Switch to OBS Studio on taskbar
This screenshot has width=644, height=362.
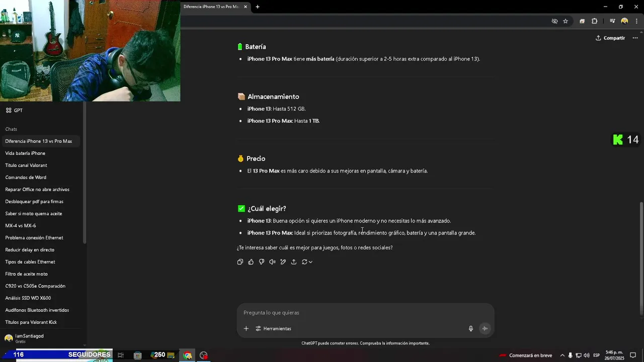[x=204, y=355]
